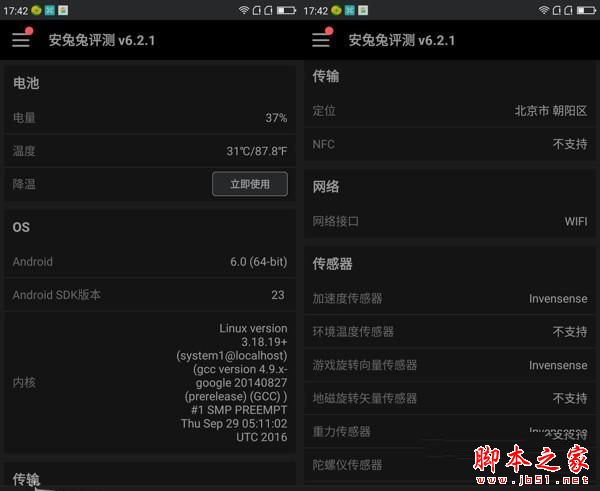
Task: Select Android 6.0 (64-bit) row
Action: pyautogui.click(x=150, y=262)
